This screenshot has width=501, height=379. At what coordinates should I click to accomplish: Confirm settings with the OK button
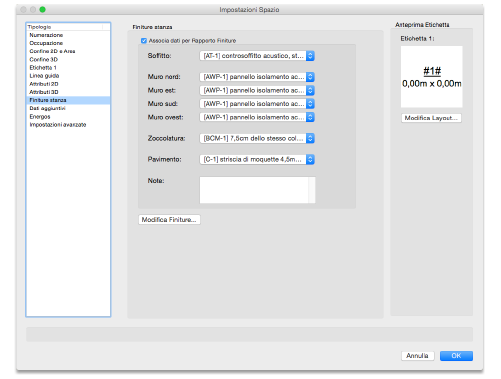click(x=456, y=356)
